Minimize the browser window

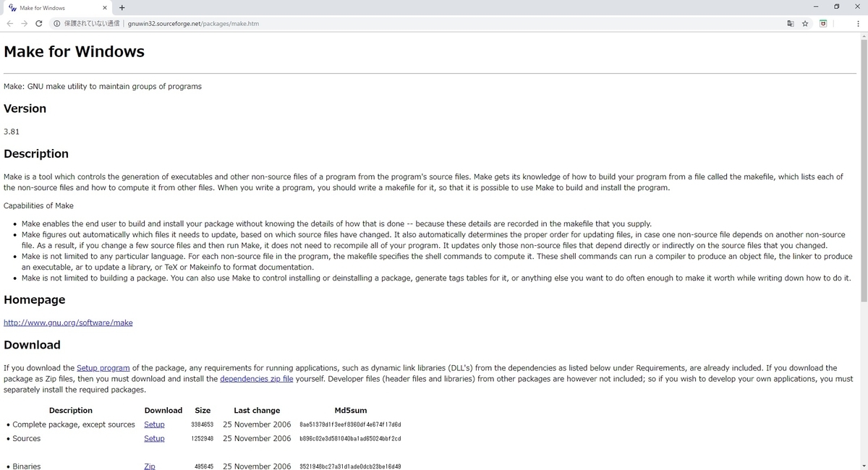(816, 7)
